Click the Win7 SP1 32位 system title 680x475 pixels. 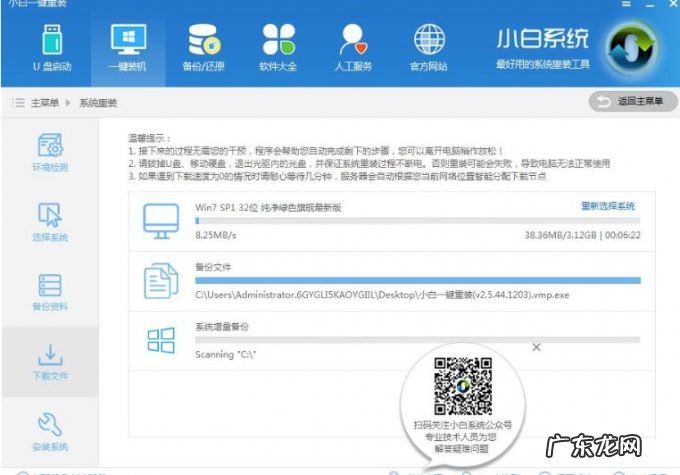coord(268,207)
